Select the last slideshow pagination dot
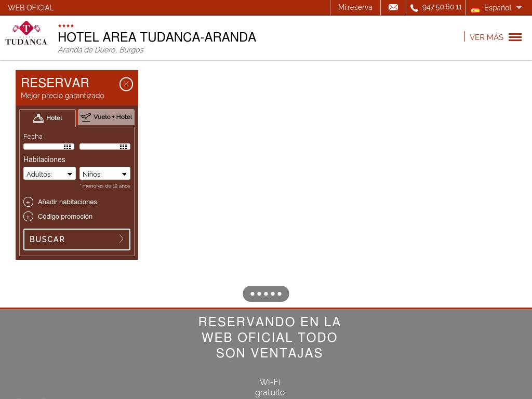The height and width of the screenshot is (399, 532). 280,294
